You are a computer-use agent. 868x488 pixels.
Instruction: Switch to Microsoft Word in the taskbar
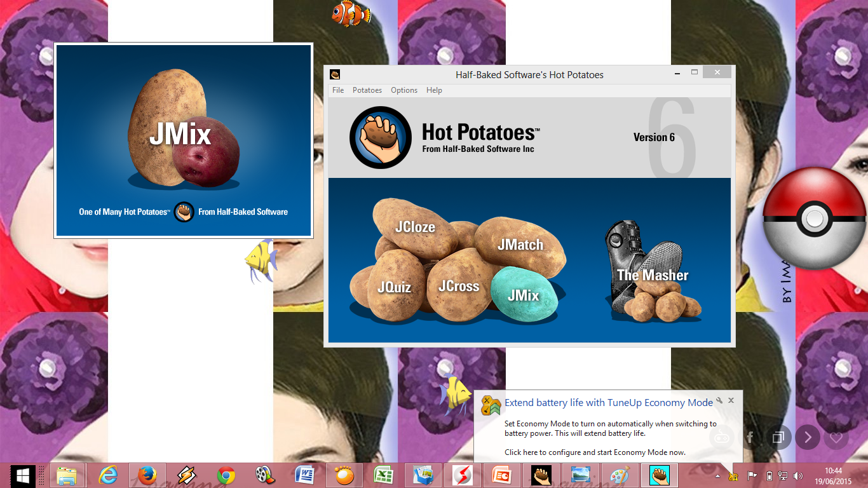305,475
